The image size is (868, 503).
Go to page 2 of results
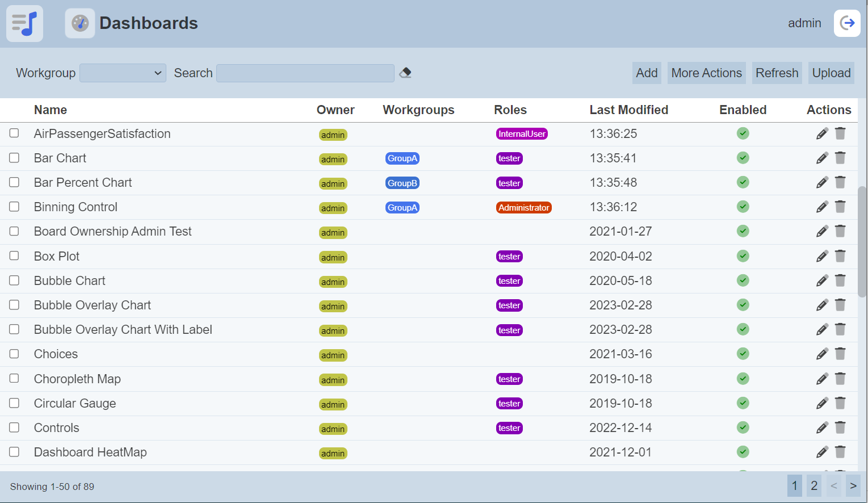[x=814, y=486]
